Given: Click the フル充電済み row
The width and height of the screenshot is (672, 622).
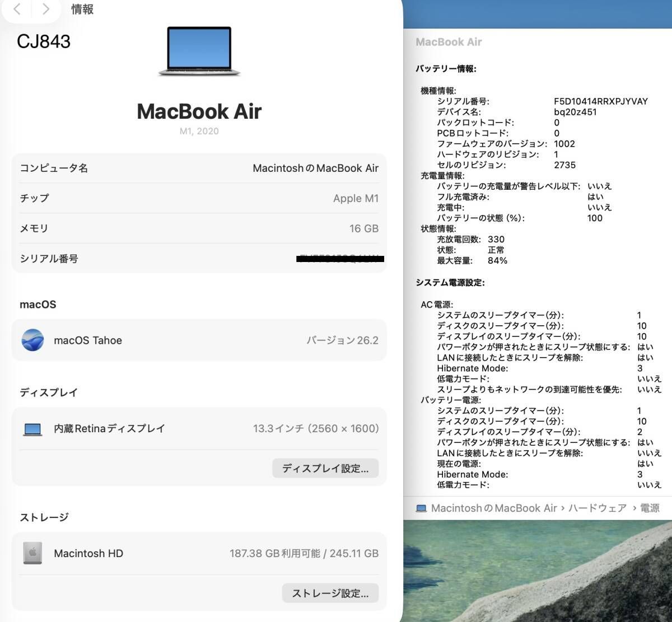Looking at the screenshot, I should tap(520, 197).
